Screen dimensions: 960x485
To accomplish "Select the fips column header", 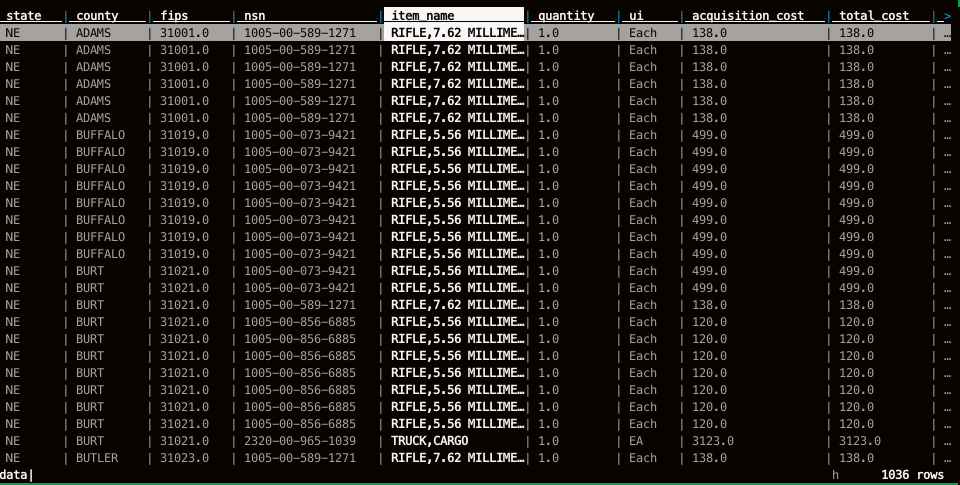I will 174,15.
